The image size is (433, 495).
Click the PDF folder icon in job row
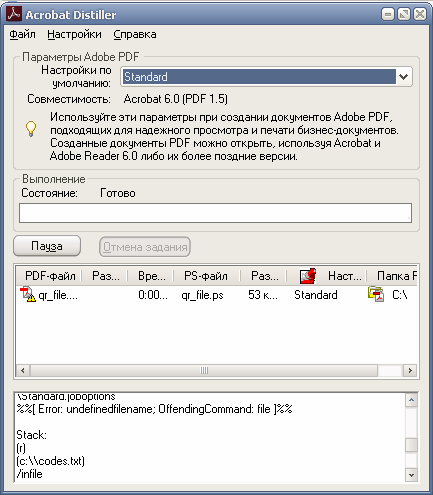[376, 294]
